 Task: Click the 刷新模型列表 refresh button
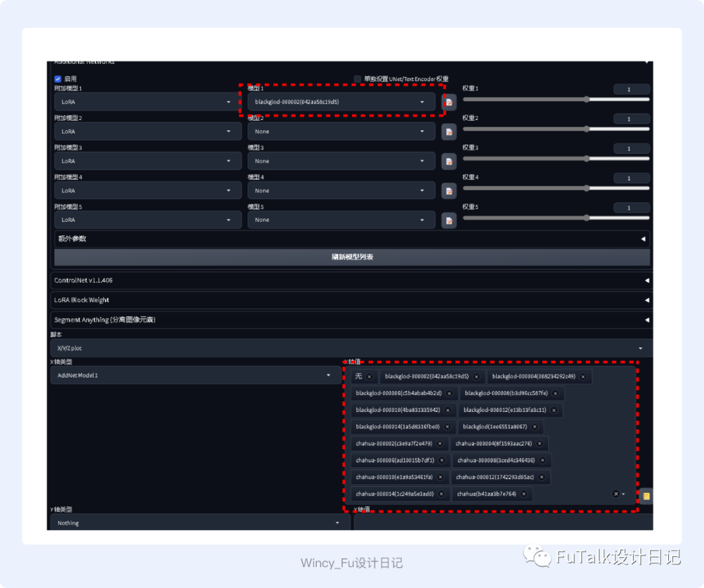click(353, 257)
